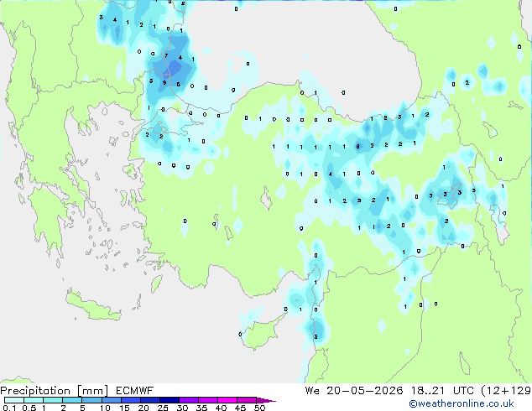The height and width of the screenshot is (411, 532).
Task: Click the '18..21 UTC' time text
Action: 442,391
